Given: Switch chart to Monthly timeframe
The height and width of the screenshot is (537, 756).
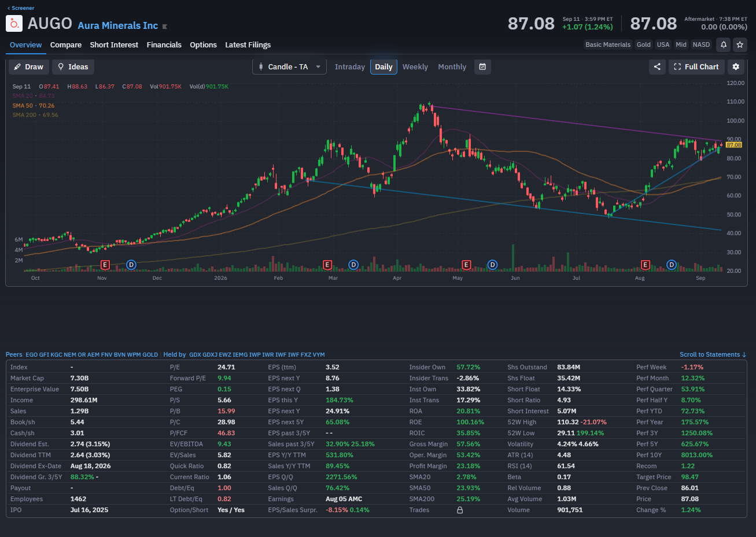Looking at the screenshot, I should click(x=452, y=66).
